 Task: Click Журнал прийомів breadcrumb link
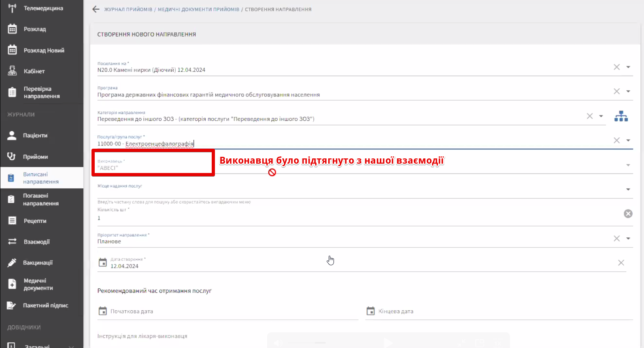coord(128,9)
